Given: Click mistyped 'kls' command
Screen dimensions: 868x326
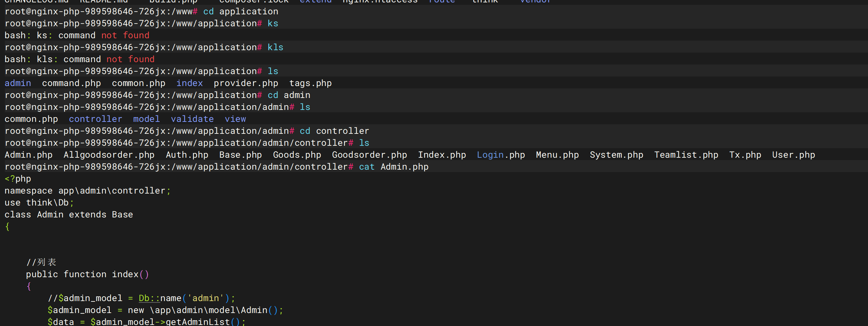Looking at the screenshot, I should [x=275, y=47].
